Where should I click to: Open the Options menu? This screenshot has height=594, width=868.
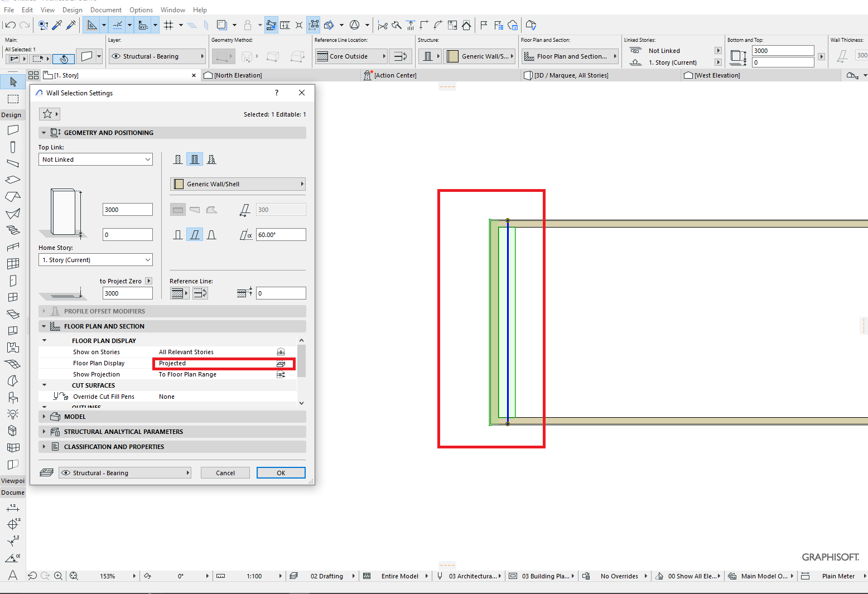[x=141, y=9]
